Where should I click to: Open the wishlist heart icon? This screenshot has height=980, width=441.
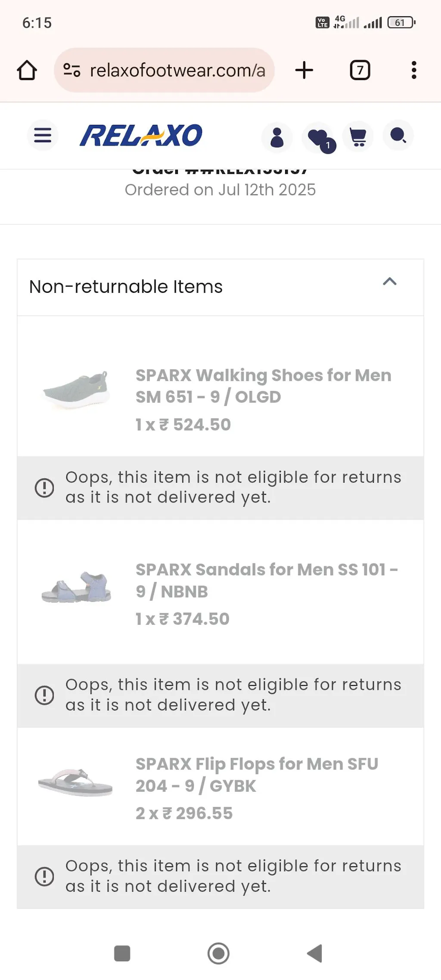318,137
